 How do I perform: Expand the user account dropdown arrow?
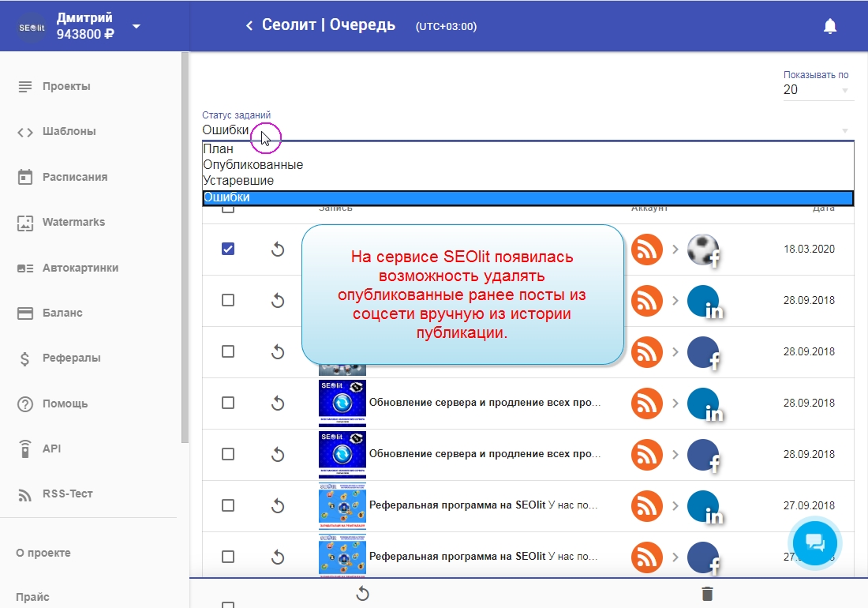coord(137,26)
